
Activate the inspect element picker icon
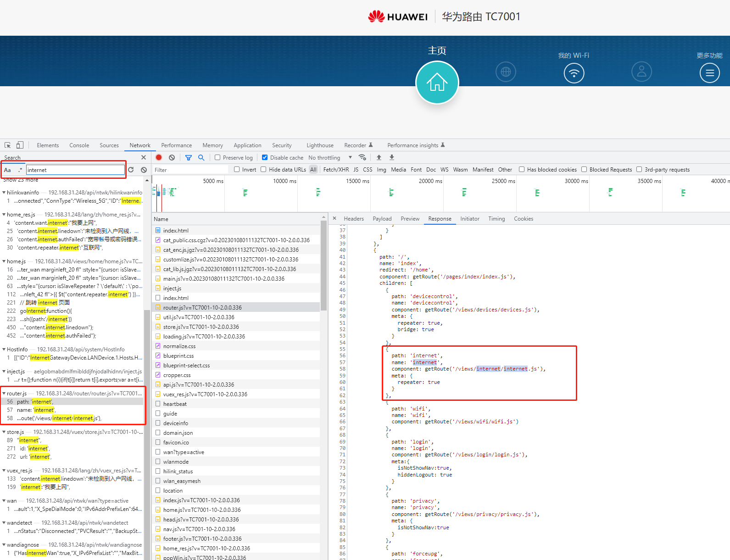tap(8, 145)
